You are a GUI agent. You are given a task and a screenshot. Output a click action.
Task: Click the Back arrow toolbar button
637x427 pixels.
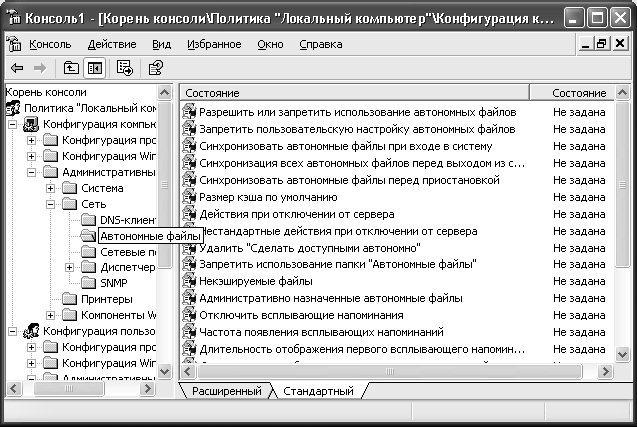point(17,68)
